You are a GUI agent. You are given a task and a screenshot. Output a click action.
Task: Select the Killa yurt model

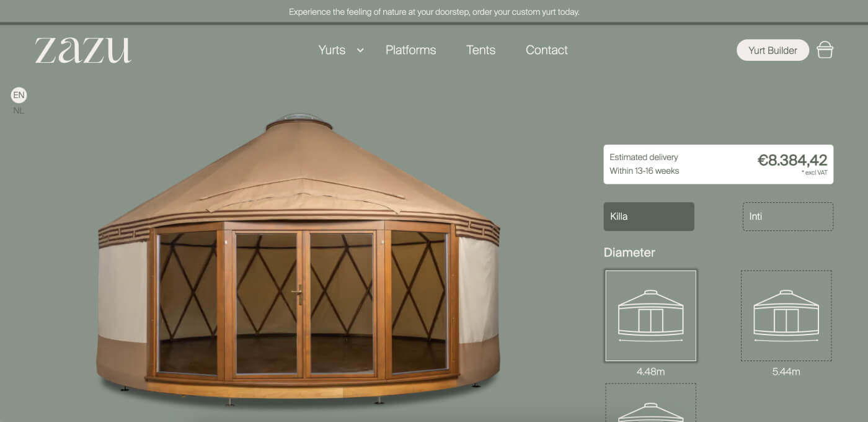coord(649,216)
